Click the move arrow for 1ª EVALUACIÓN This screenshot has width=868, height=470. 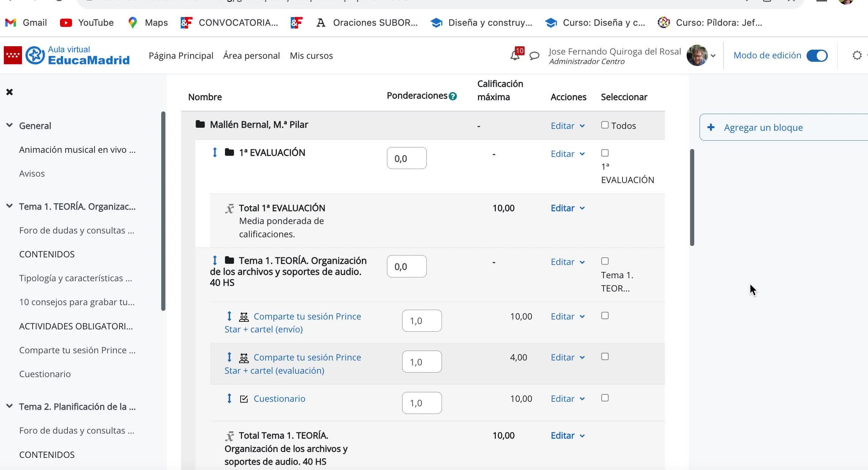click(215, 152)
